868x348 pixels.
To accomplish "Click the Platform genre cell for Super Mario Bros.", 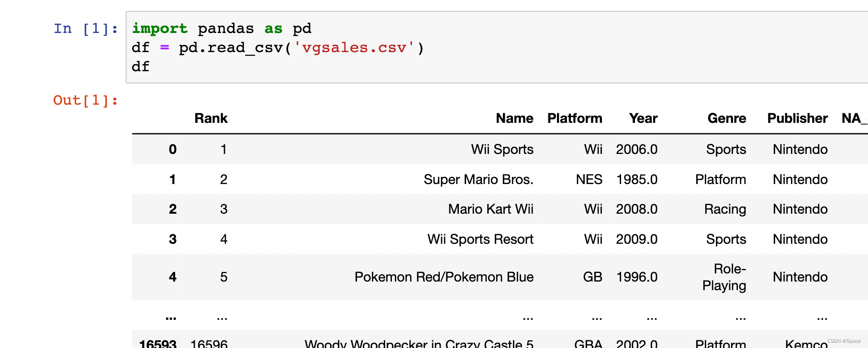I will click(721, 180).
